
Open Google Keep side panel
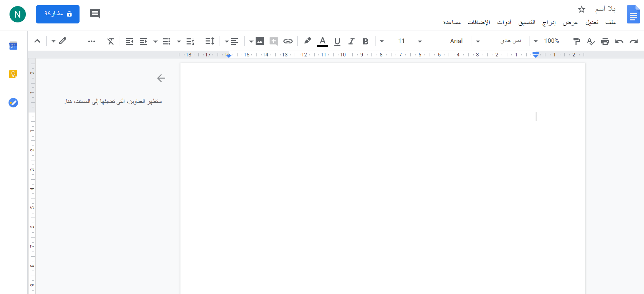pos(13,74)
